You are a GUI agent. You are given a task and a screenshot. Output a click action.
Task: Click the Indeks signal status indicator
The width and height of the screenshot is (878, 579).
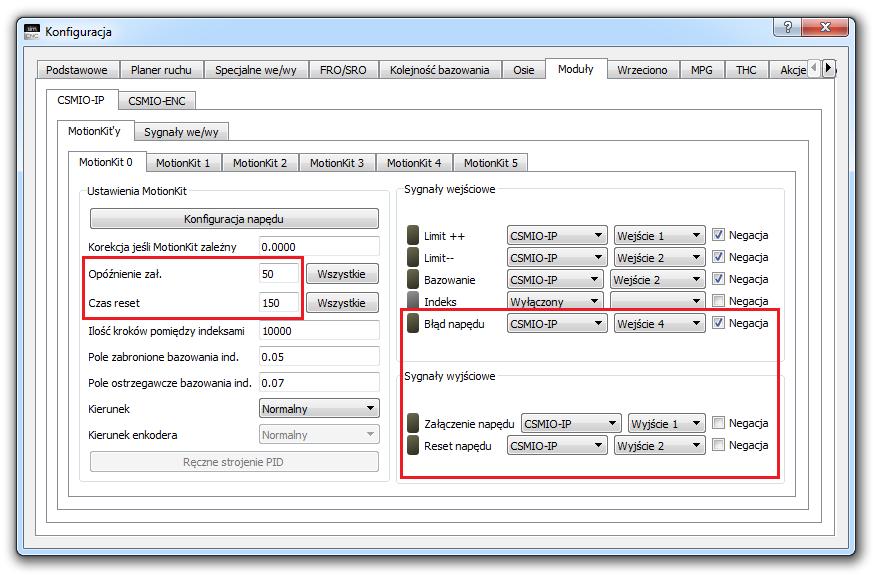tap(413, 301)
